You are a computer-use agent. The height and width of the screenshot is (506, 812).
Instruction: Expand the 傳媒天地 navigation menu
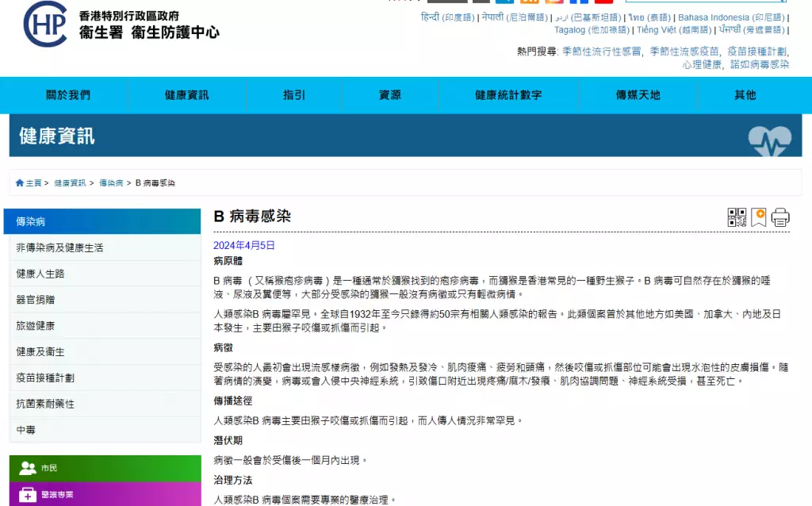click(x=638, y=95)
